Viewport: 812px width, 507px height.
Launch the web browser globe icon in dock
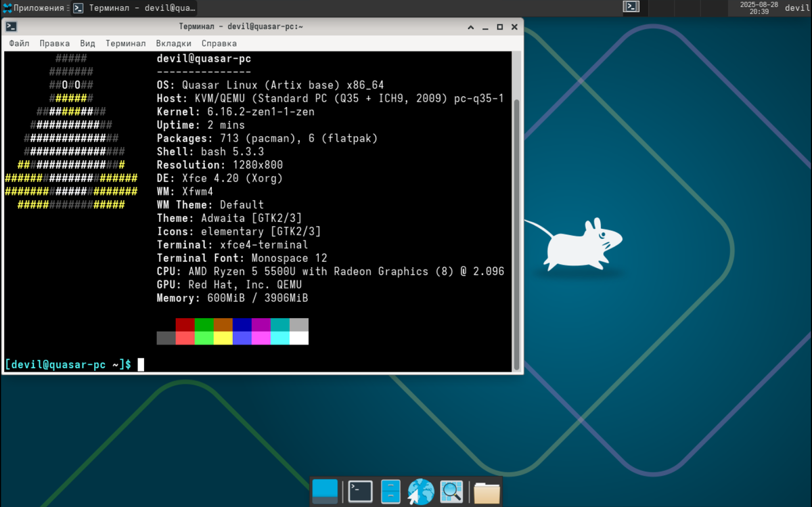(x=420, y=491)
